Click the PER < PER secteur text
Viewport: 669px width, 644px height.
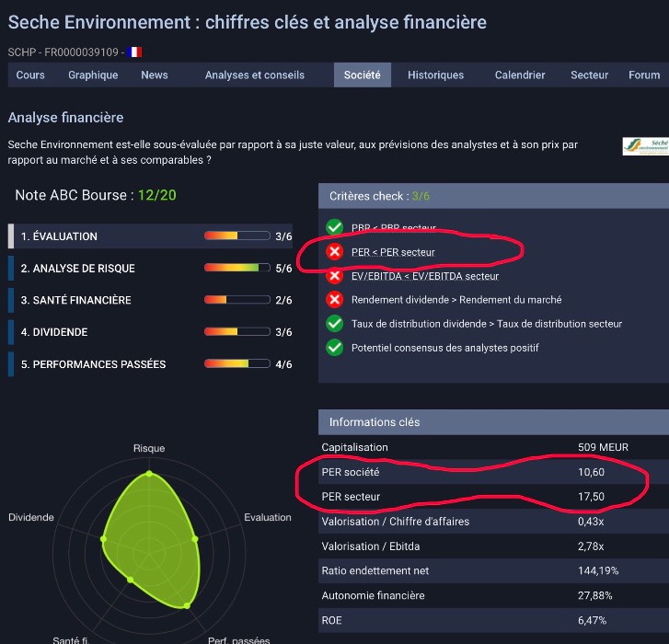coord(393,252)
